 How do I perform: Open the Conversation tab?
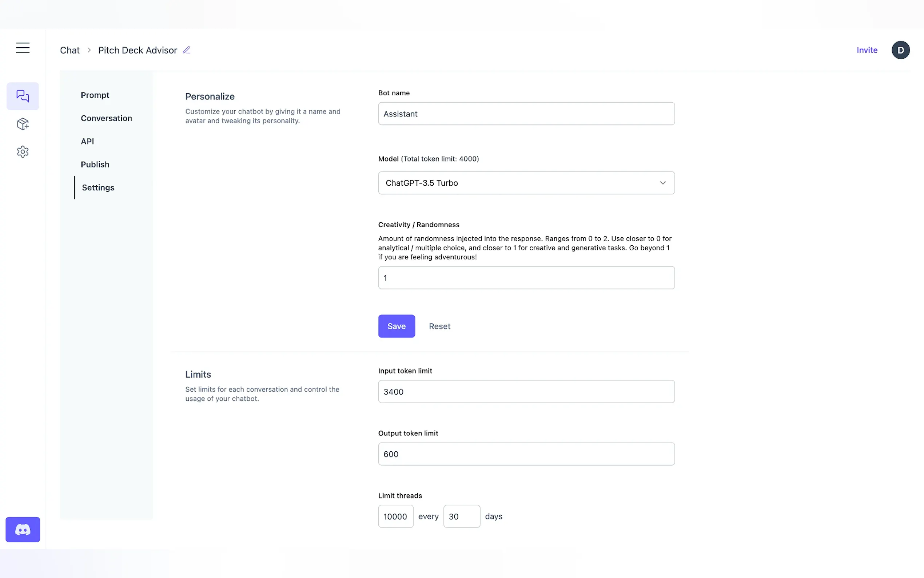[x=106, y=118]
